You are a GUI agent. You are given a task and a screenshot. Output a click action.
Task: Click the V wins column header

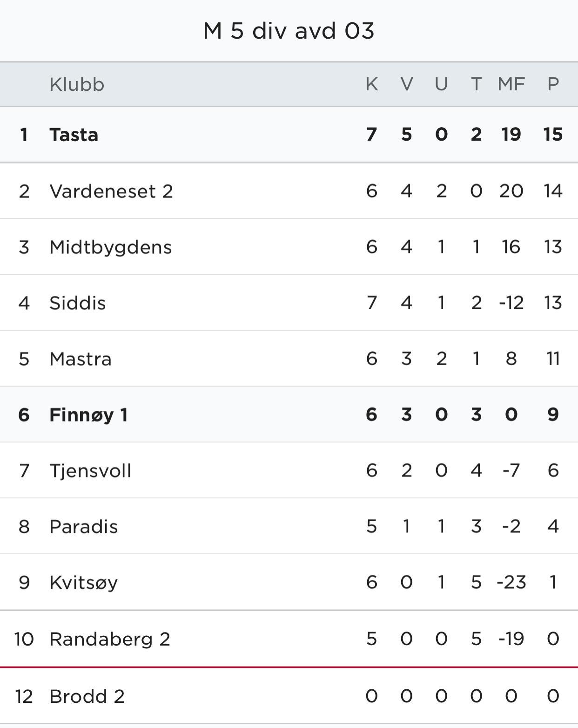tap(407, 84)
